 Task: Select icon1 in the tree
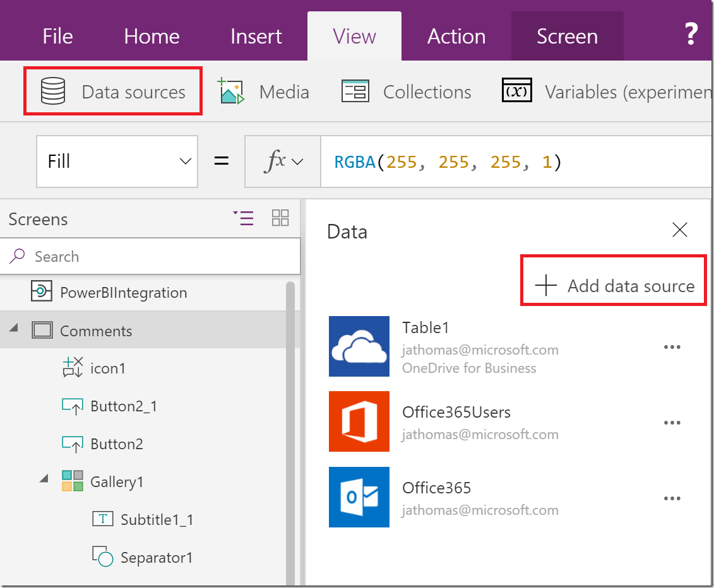click(107, 368)
